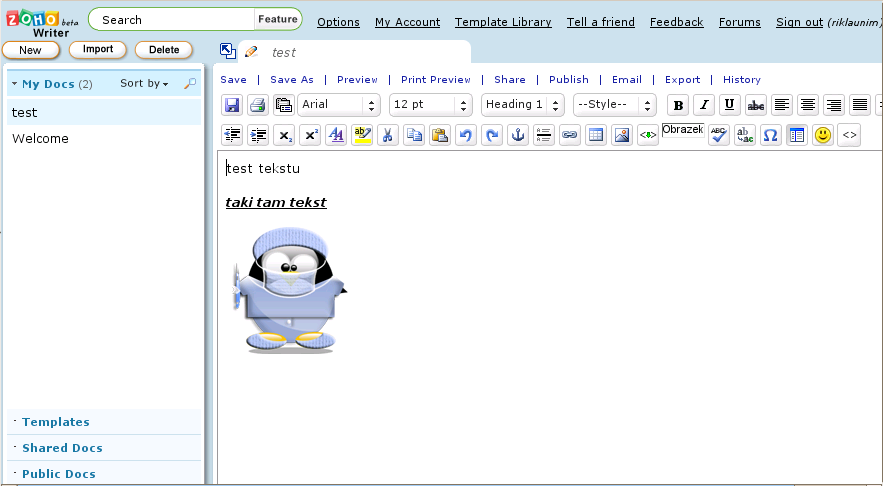Click the Print Preview menu item

[435, 80]
